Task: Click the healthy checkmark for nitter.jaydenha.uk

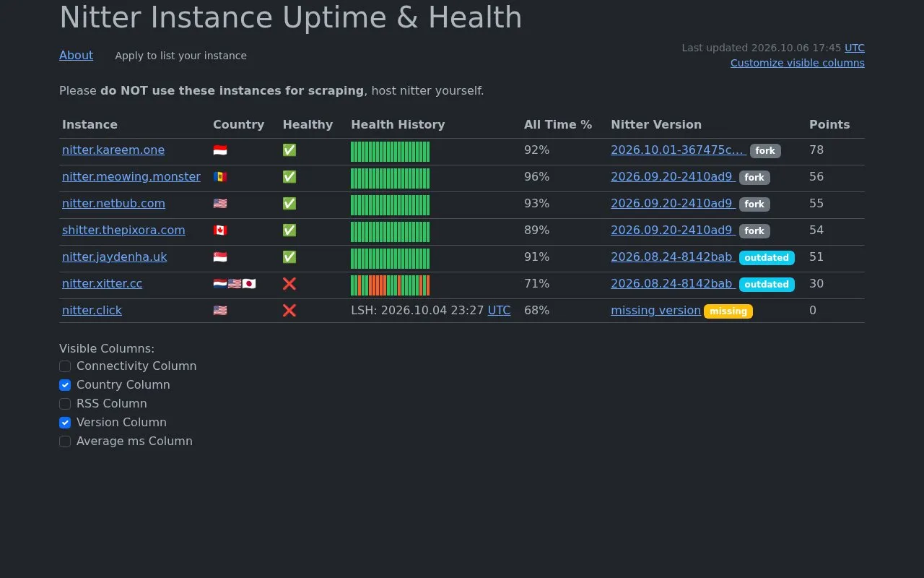Action: click(x=289, y=257)
